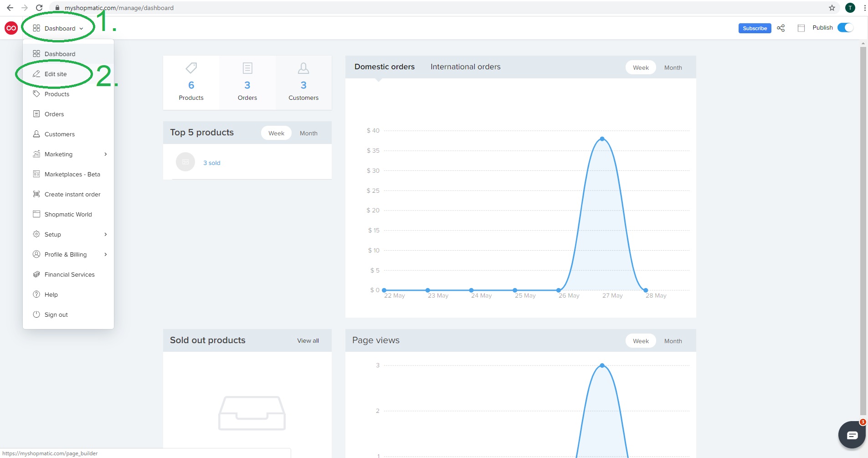Image resolution: width=868 pixels, height=458 pixels.
Task: Choose Edit site from the menu
Action: click(x=68, y=74)
